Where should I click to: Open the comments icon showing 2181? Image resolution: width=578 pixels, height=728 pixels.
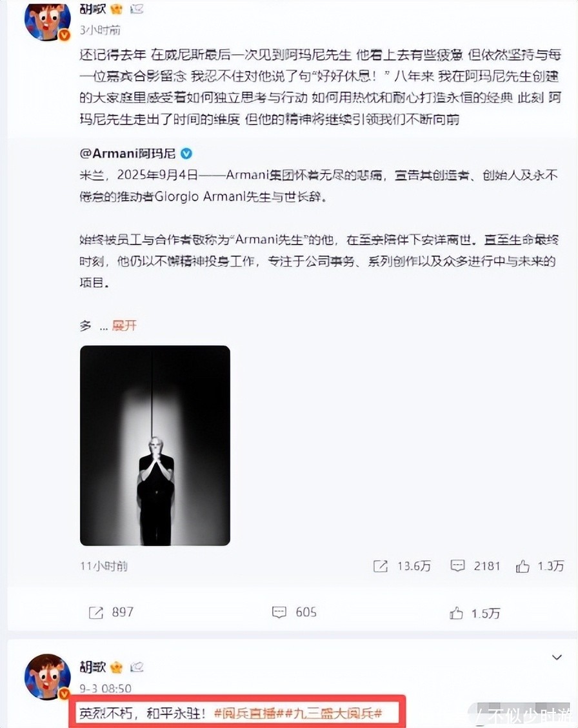pos(457,565)
